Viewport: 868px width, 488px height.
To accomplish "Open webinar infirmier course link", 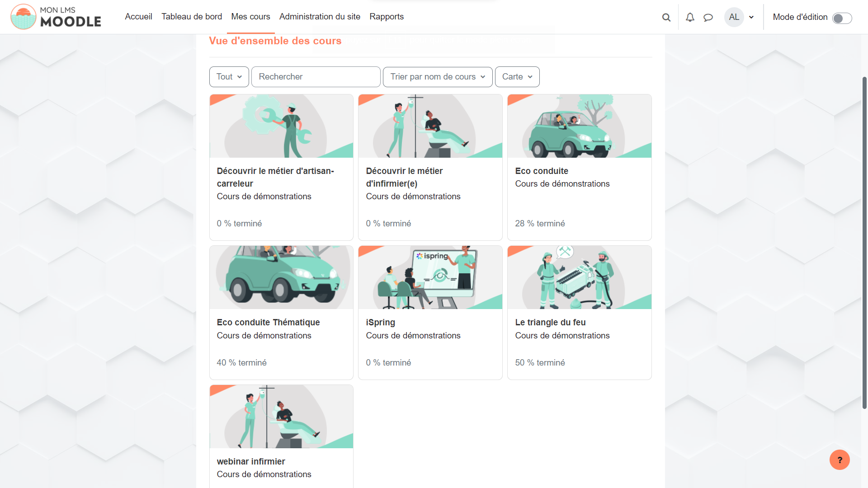I will [x=251, y=461].
